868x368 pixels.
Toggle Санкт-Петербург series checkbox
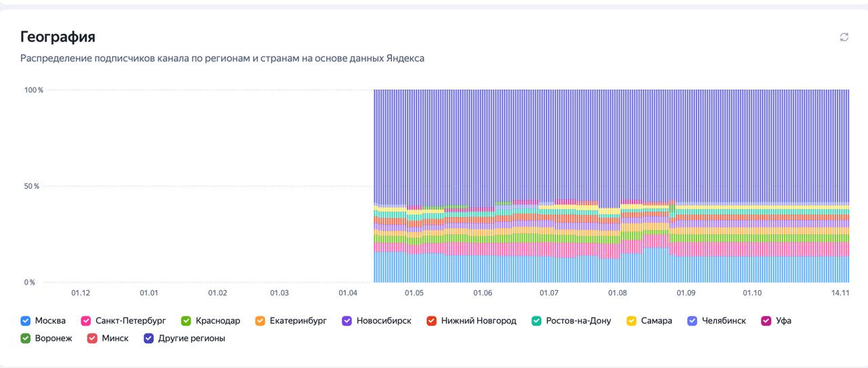tap(86, 320)
